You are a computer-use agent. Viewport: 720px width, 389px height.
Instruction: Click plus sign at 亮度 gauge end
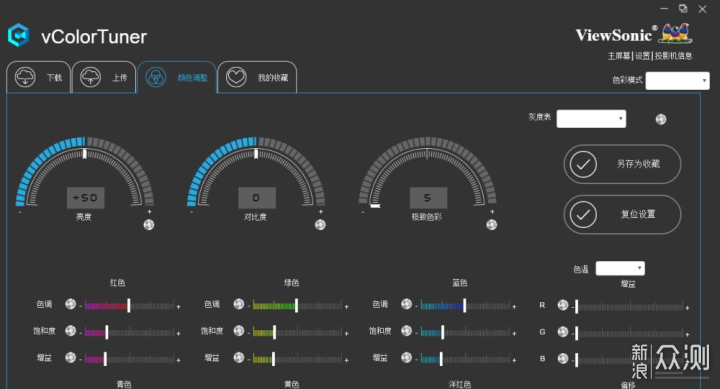149,212
